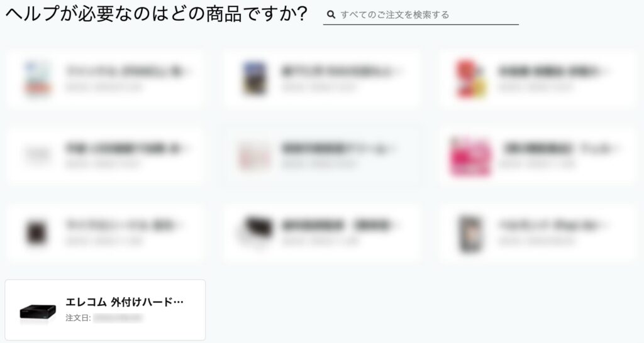Open the エレコム 外付けハード order card
Viewport: 644px width, 343px height.
click(105, 310)
